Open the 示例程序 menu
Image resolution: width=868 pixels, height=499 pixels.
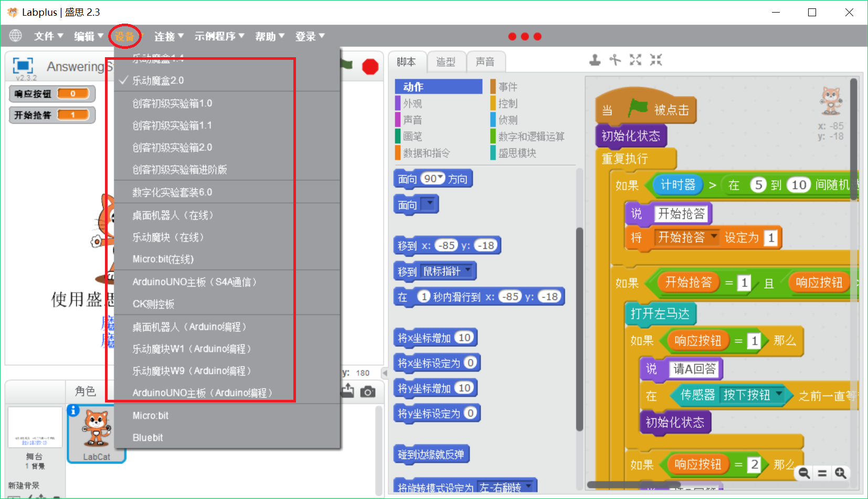[219, 36]
